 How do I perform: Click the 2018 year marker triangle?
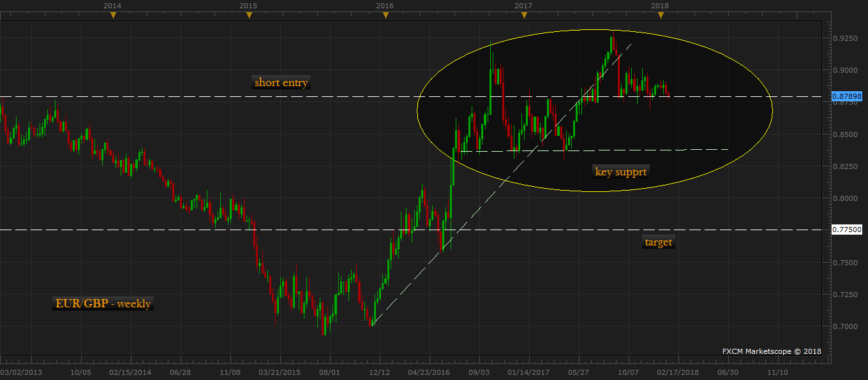[x=661, y=15]
